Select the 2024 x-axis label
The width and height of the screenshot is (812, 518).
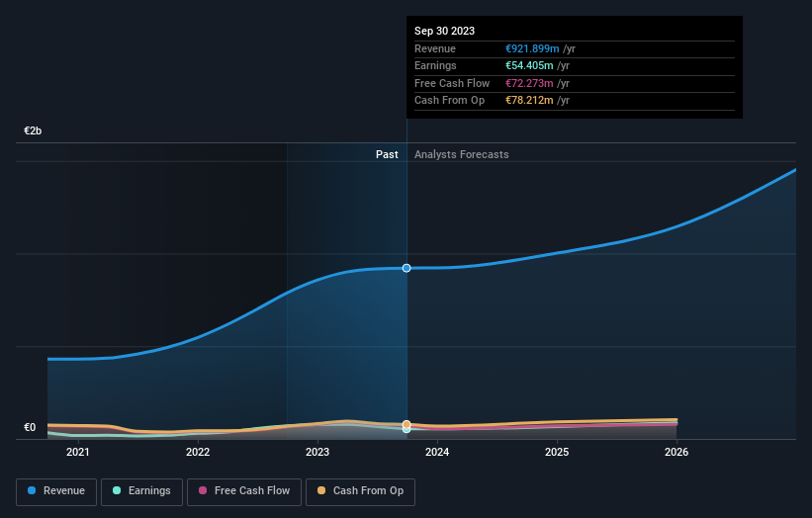(437, 452)
